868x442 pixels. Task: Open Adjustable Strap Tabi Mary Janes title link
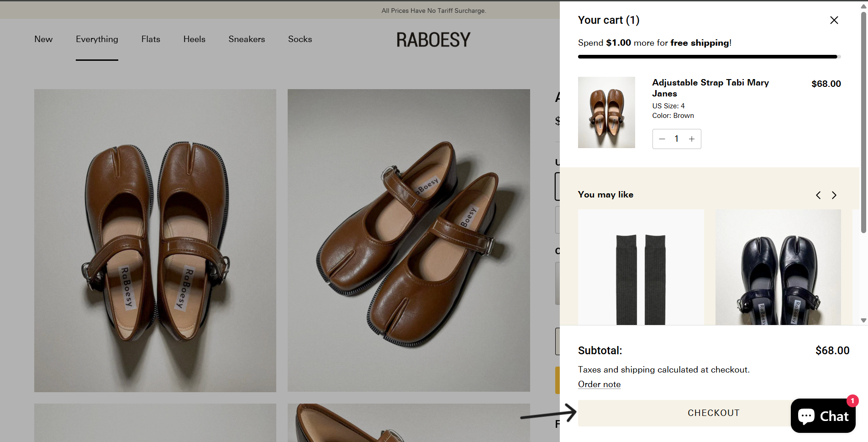[x=710, y=88]
